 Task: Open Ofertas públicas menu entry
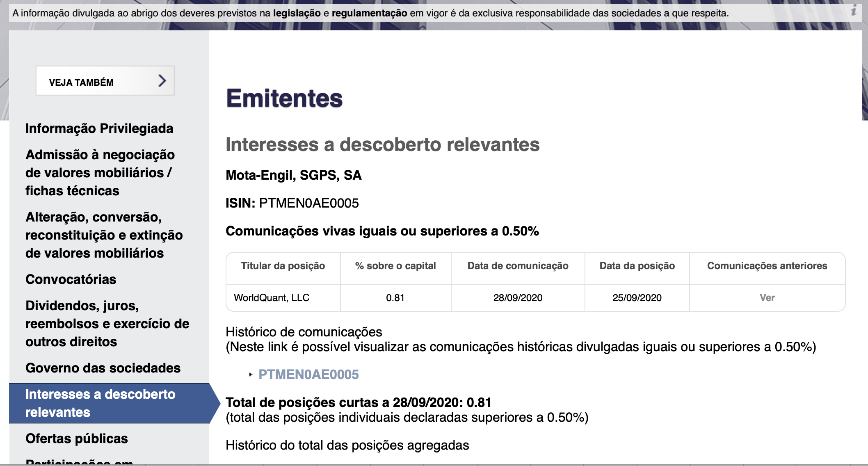[x=77, y=439]
